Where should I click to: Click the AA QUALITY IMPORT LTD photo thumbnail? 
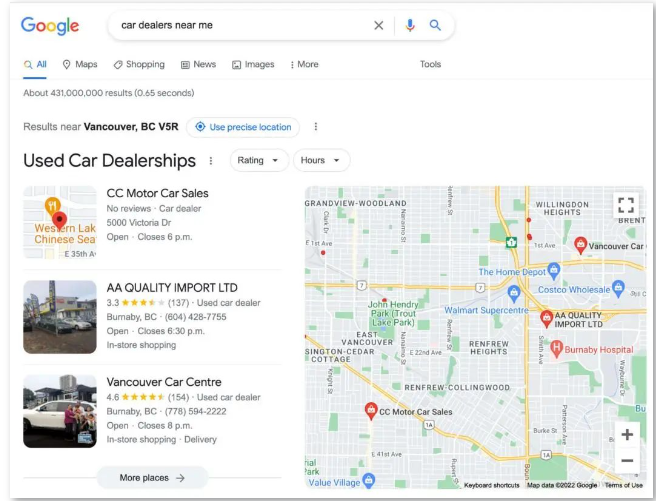60,317
